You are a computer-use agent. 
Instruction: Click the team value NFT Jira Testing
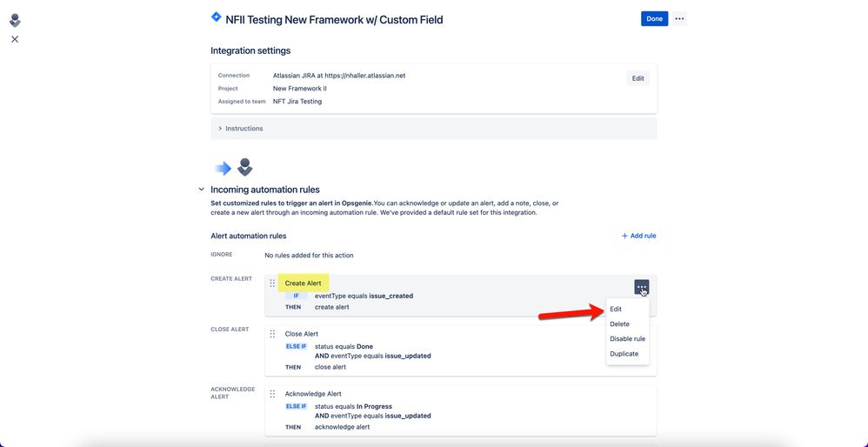pos(297,101)
